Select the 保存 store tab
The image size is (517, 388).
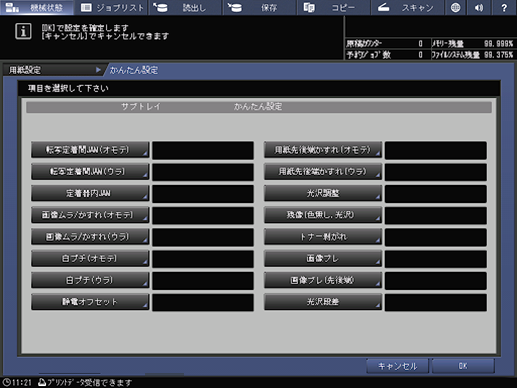coord(259,7)
